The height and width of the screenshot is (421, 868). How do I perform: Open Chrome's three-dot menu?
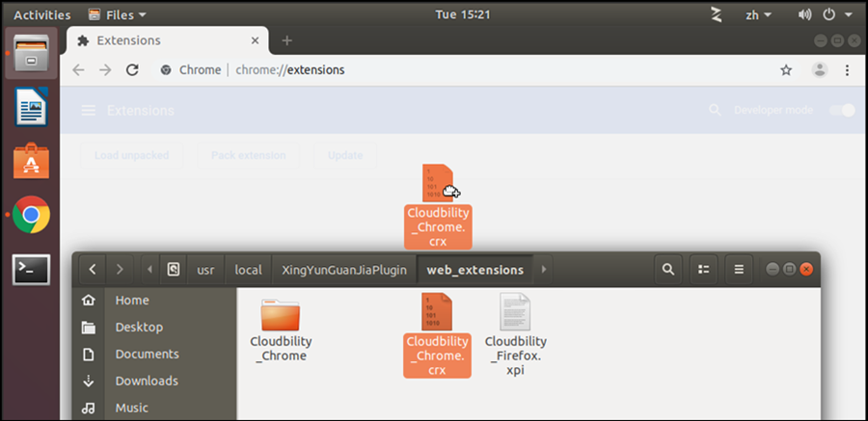[x=847, y=70]
